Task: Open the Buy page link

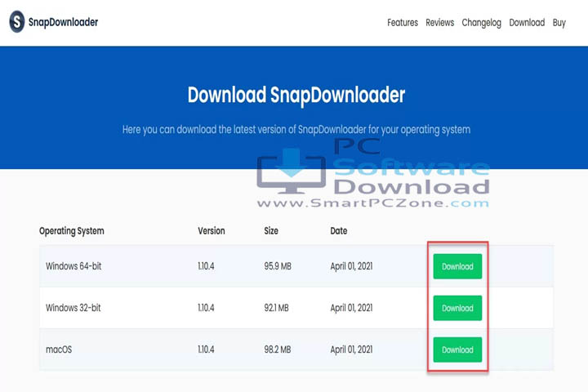Action: pyautogui.click(x=559, y=23)
